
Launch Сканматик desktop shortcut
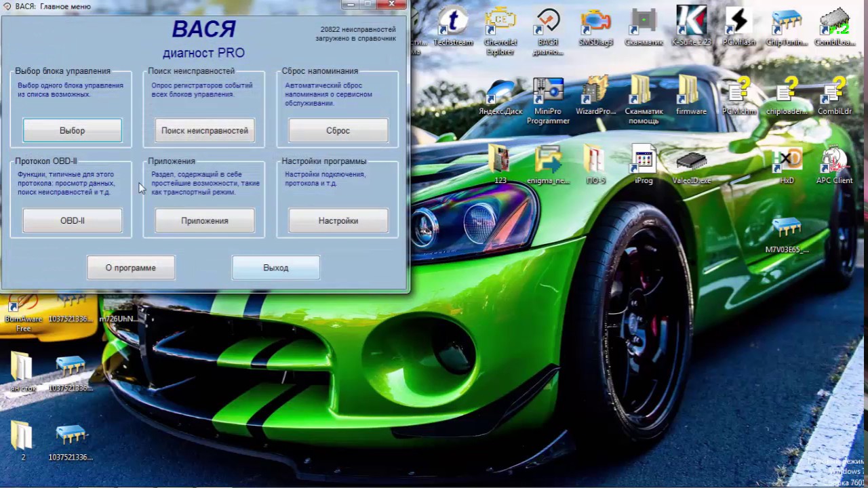(x=644, y=26)
